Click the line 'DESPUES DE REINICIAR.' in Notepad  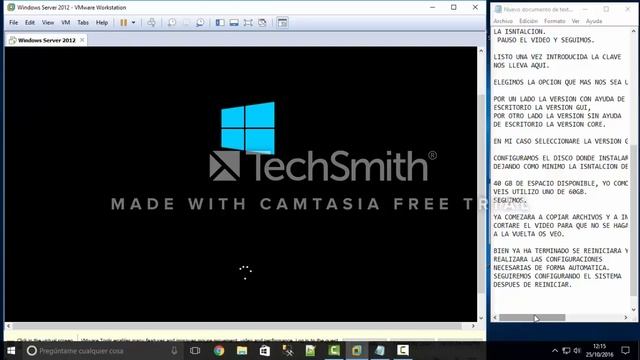click(532, 284)
